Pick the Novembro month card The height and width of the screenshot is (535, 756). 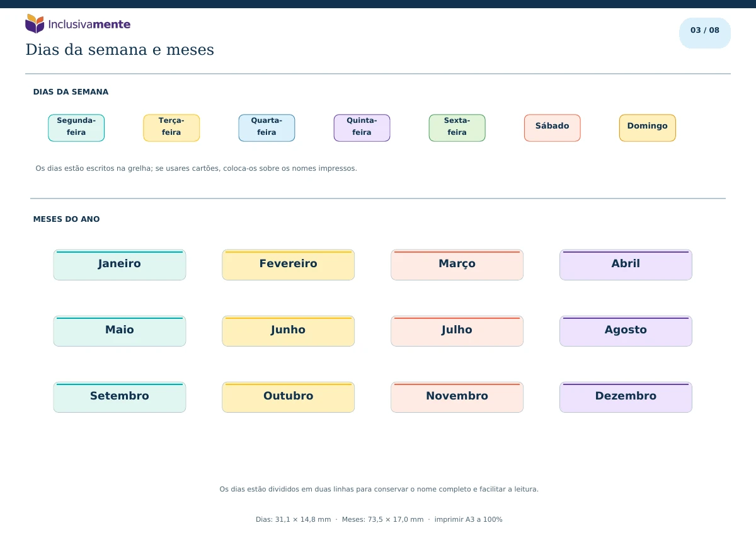pyautogui.click(x=457, y=397)
